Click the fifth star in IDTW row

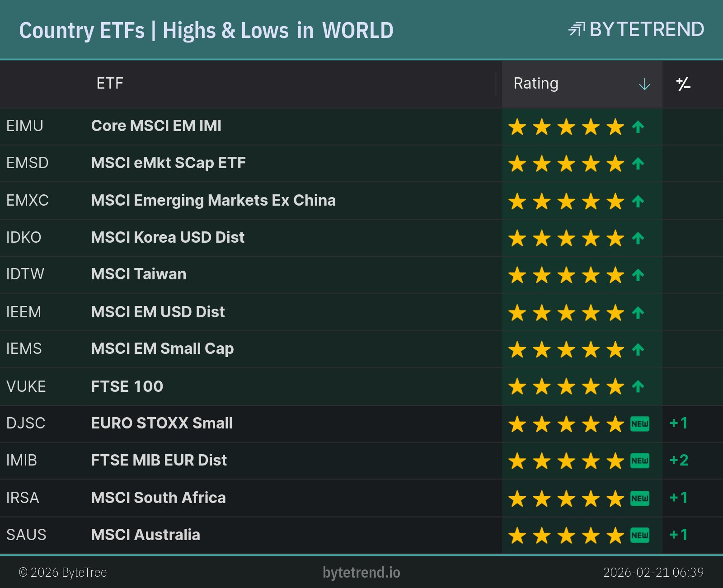[615, 275]
